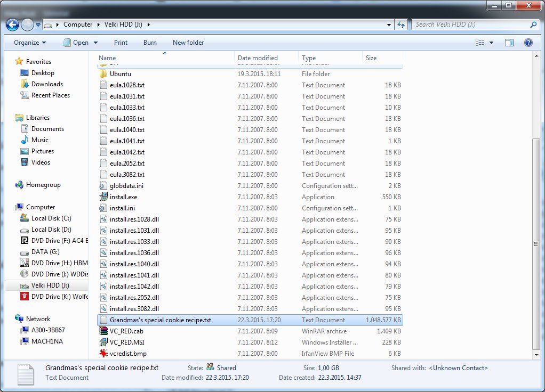Open the address bar history dropdown
Screen dimensions: 545x392
point(389,24)
